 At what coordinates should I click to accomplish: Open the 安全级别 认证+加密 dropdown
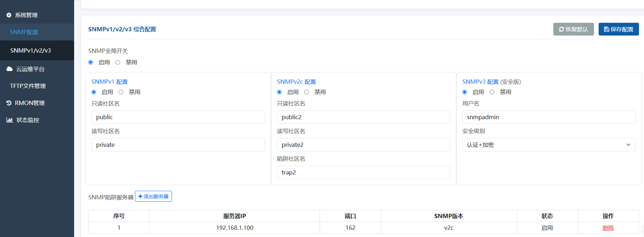[629, 145]
